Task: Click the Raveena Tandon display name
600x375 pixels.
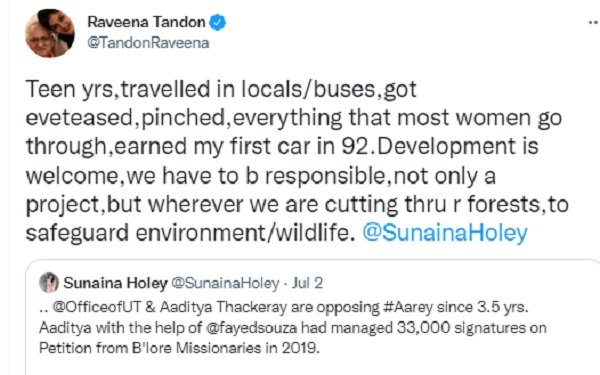Action: [x=146, y=22]
